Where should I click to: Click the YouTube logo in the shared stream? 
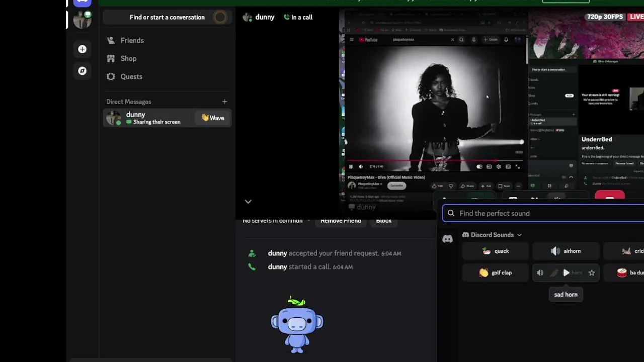(368, 40)
